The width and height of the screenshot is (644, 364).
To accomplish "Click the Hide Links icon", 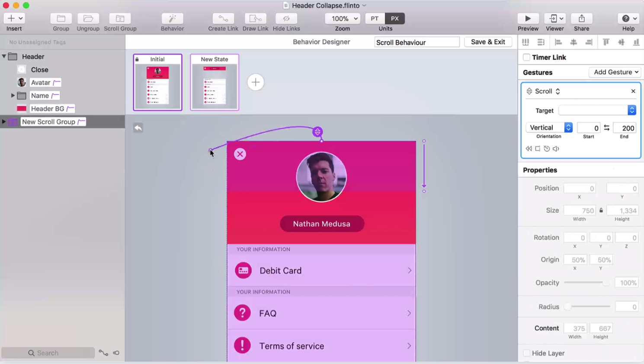I will point(286,19).
